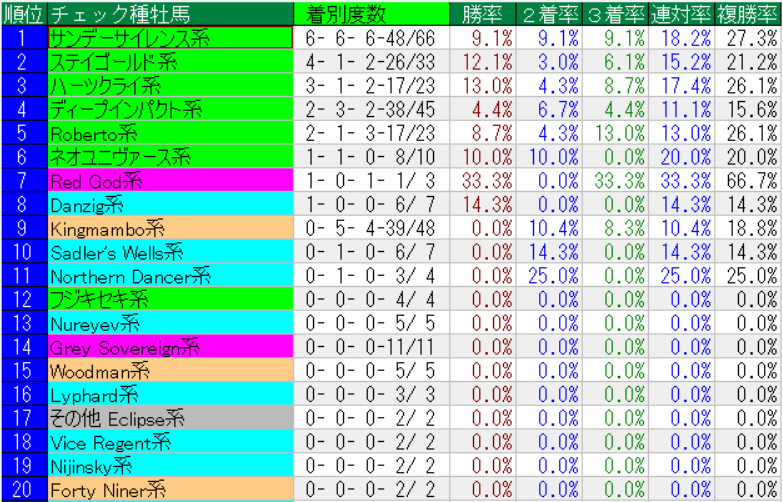Select the 複勝率 column header
The image size is (783, 502).
747,14
